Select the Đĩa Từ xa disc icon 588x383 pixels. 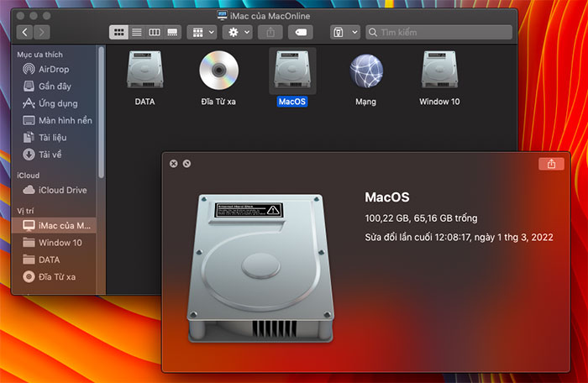tap(218, 71)
